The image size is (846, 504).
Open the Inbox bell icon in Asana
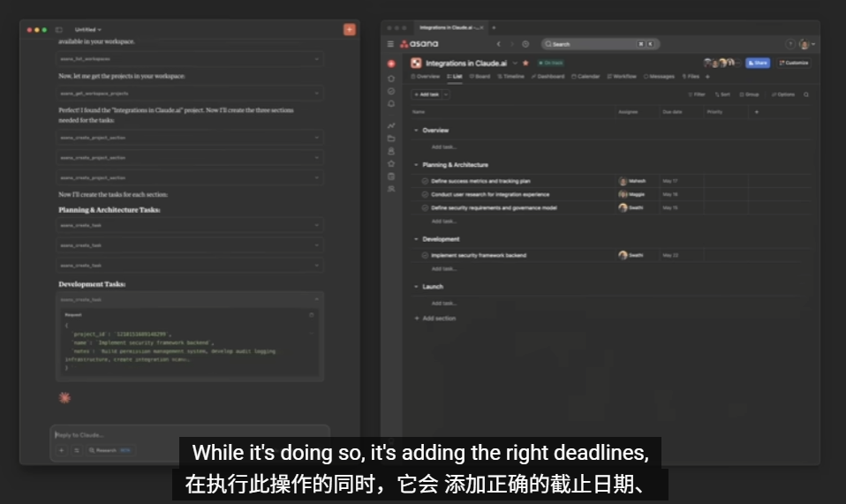pyautogui.click(x=391, y=103)
